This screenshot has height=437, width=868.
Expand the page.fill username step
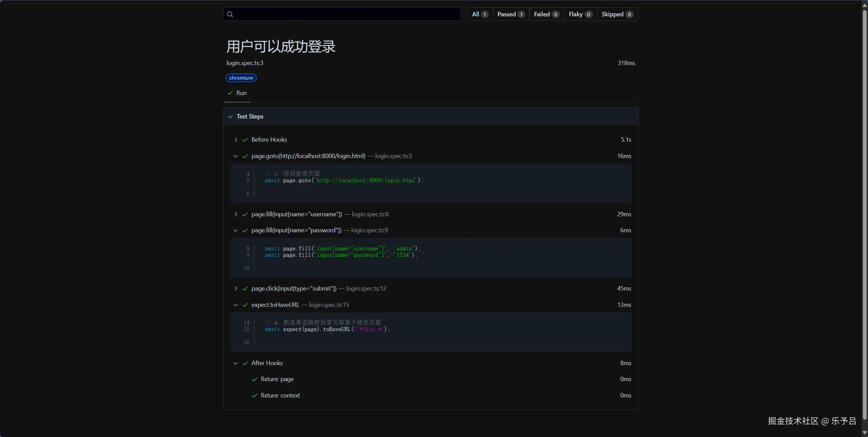tap(236, 214)
